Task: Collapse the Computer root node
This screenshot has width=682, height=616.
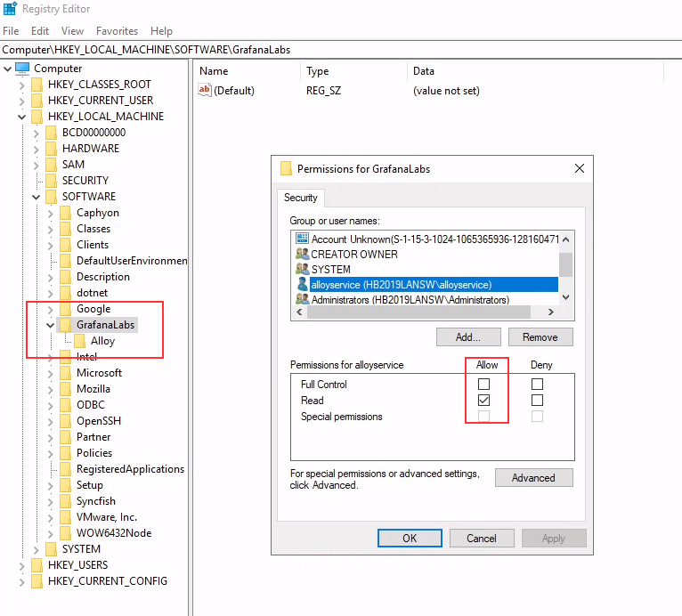Action: (x=7, y=69)
